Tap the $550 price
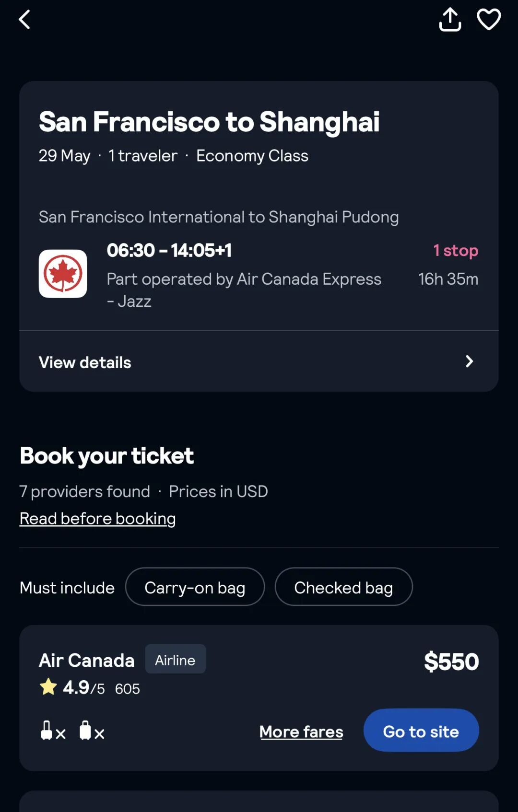The height and width of the screenshot is (812, 518). 451,662
